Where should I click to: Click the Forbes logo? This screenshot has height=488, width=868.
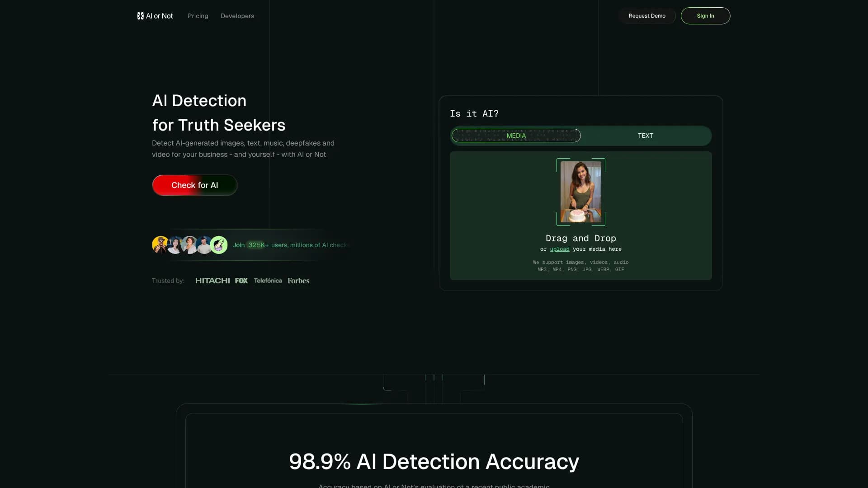(298, 281)
